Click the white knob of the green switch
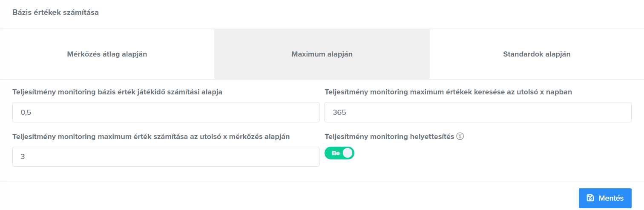Viewport: 644px width, 210px height. tap(348, 153)
